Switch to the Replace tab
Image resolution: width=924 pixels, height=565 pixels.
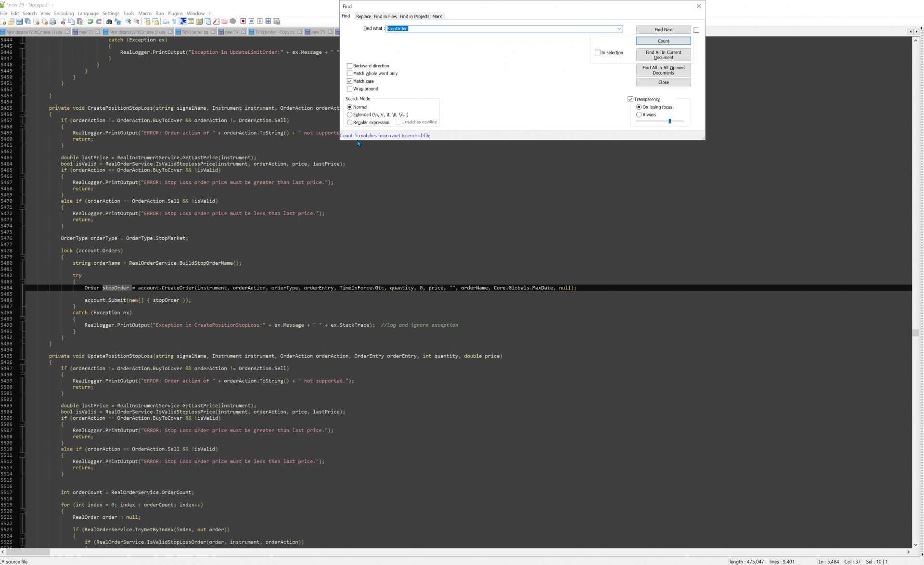click(x=364, y=16)
